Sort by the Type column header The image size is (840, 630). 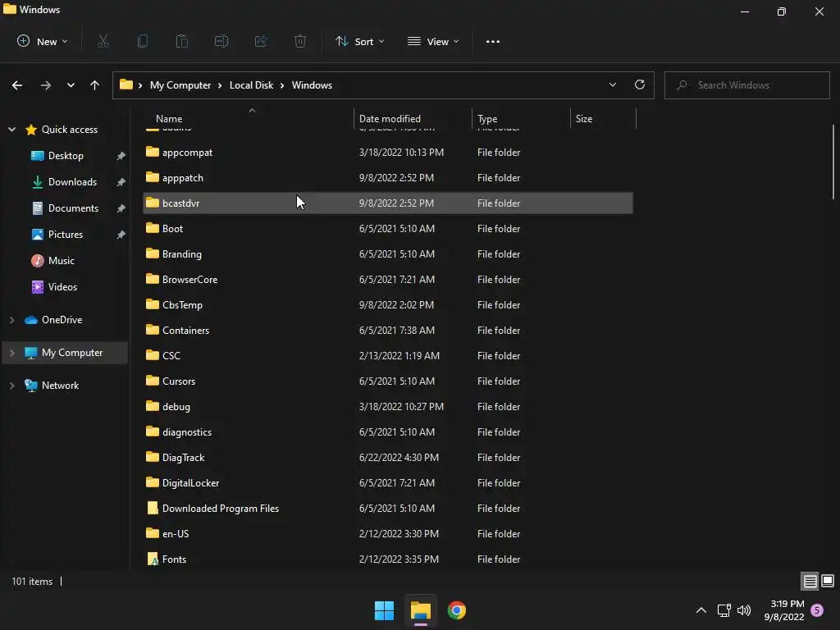[x=521, y=118]
